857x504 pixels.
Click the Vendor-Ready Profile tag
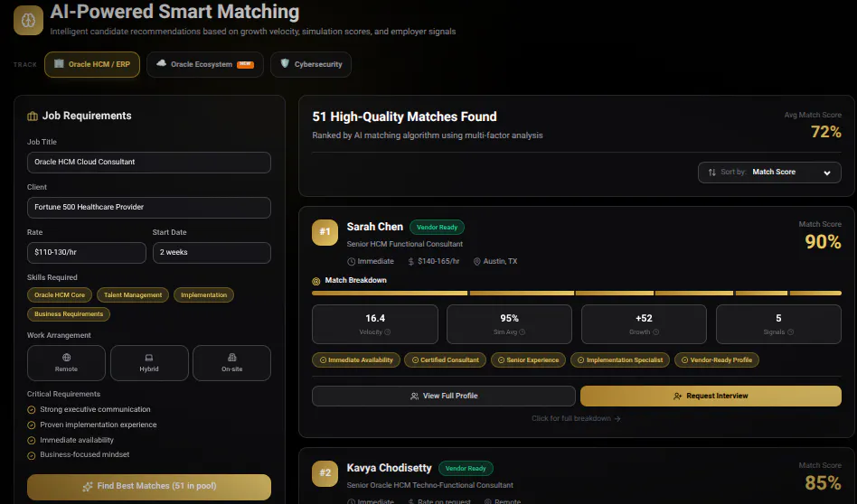coord(717,360)
